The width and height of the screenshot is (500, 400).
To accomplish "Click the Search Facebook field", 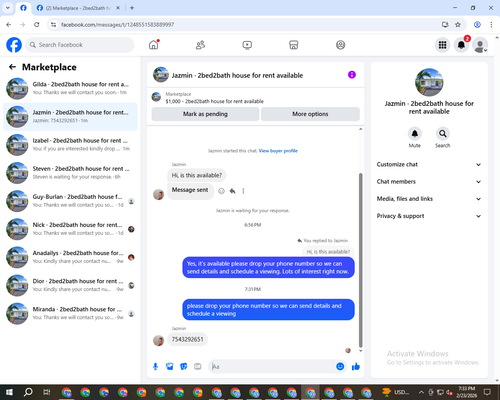I will [x=80, y=45].
